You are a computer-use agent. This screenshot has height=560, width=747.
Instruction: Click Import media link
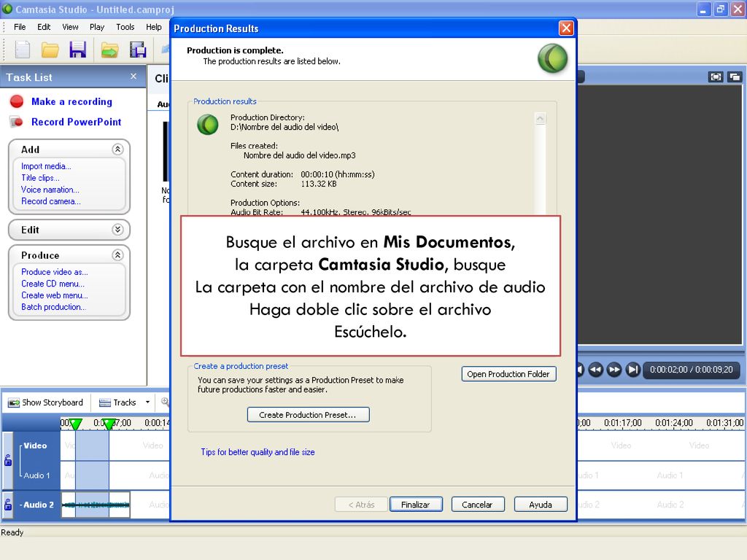(46, 166)
